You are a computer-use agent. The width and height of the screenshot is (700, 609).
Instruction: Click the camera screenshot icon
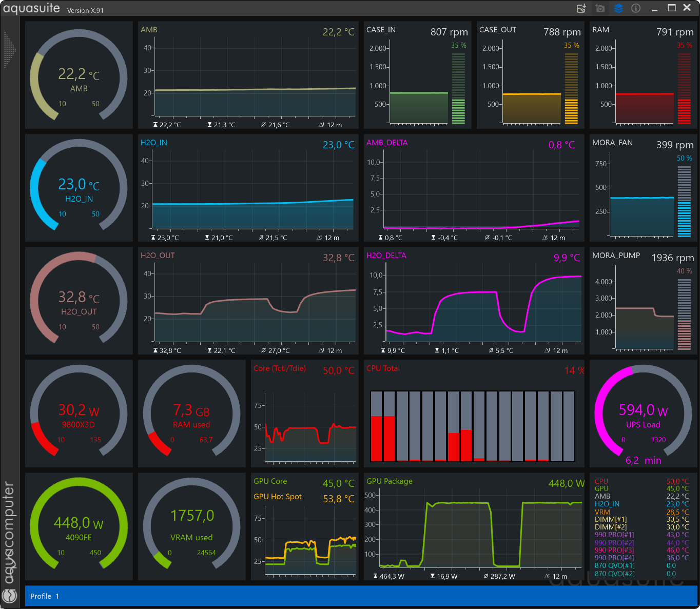(600, 8)
